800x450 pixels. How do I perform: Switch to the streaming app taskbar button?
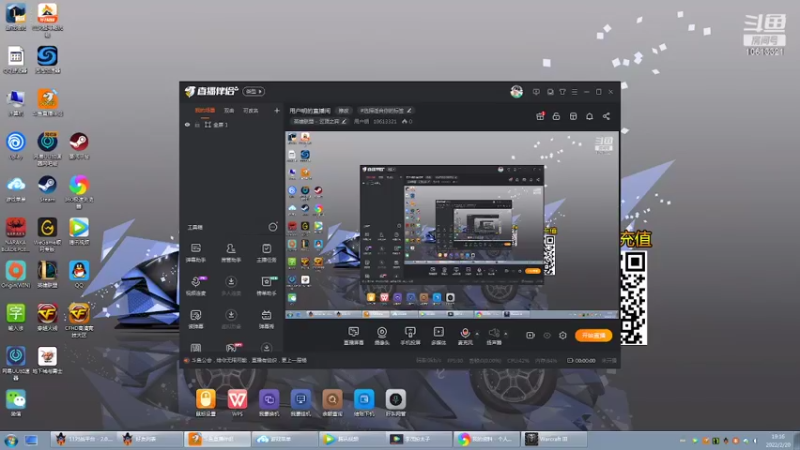217,439
